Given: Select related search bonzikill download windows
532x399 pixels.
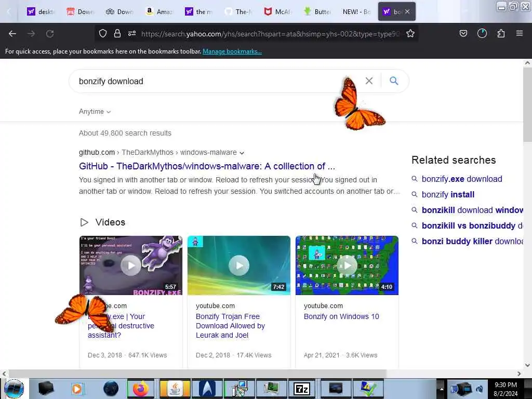Looking at the screenshot, I should 472,210.
